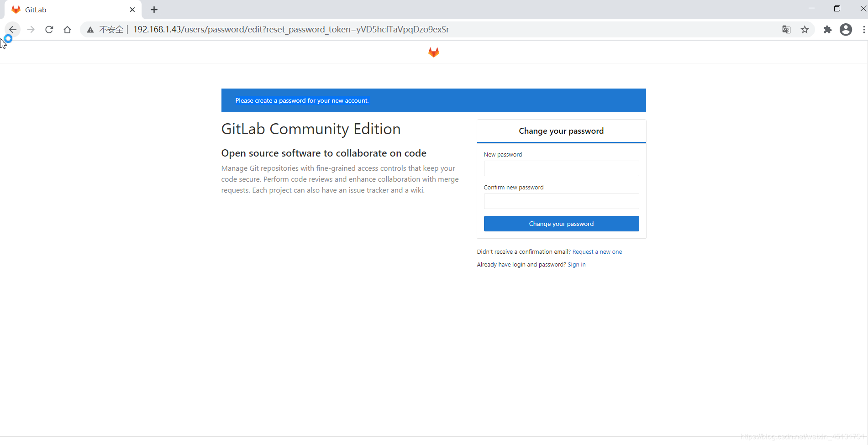Click the browser back arrow
Screen dimensions: 868x445
click(x=13, y=30)
